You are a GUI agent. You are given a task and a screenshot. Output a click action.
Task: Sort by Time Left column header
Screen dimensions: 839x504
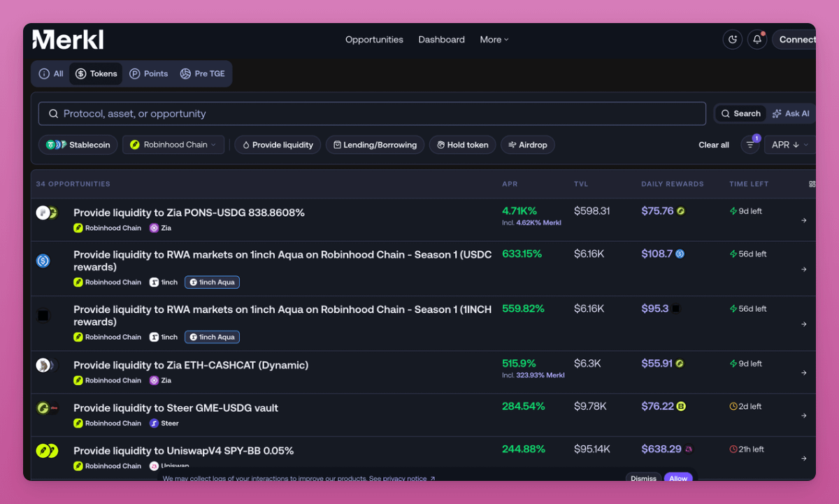pyautogui.click(x=749, y=184)
